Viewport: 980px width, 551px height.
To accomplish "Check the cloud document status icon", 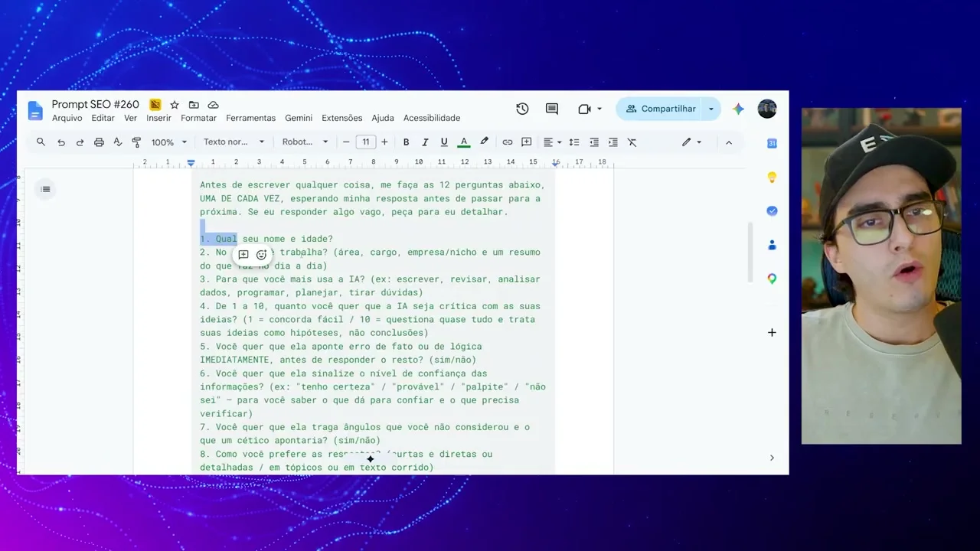I will pos(214,105).
